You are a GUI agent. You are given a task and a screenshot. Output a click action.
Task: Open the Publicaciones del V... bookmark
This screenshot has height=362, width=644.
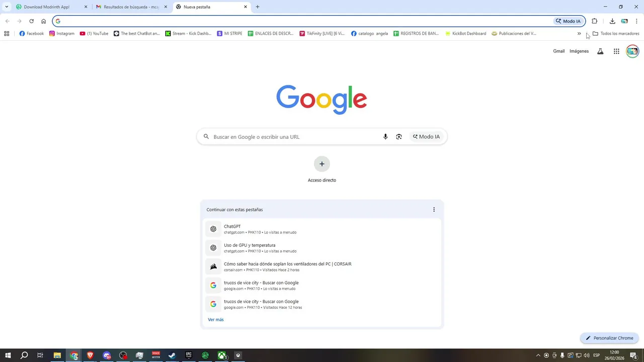tap(514, 34)
